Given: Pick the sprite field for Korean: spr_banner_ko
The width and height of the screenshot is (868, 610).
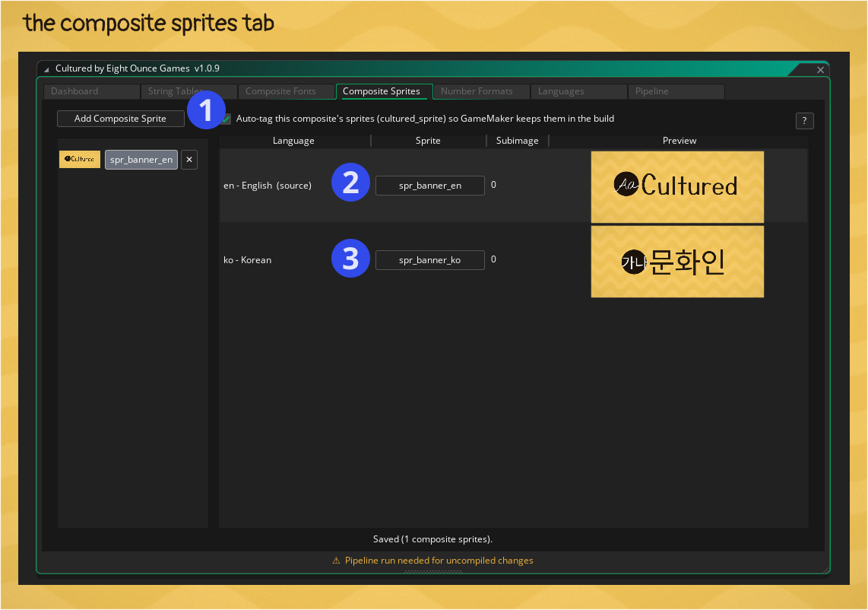Looking at the screenshot, I should tap(430, 260).
